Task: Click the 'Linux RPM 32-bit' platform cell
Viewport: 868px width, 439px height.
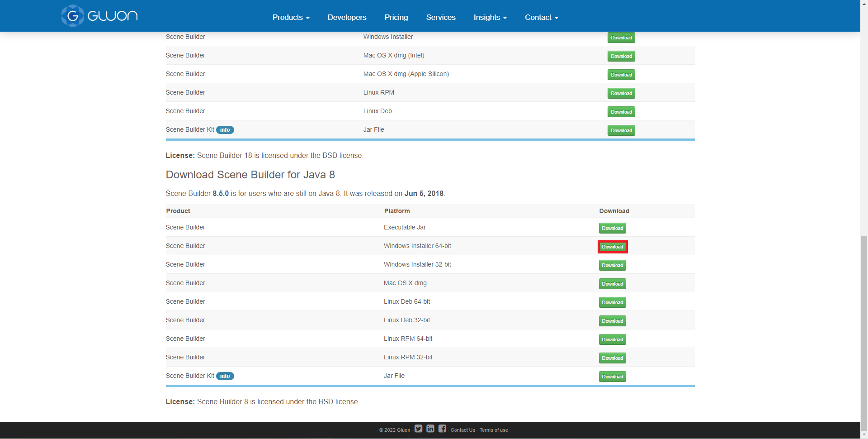Action: 408,357
